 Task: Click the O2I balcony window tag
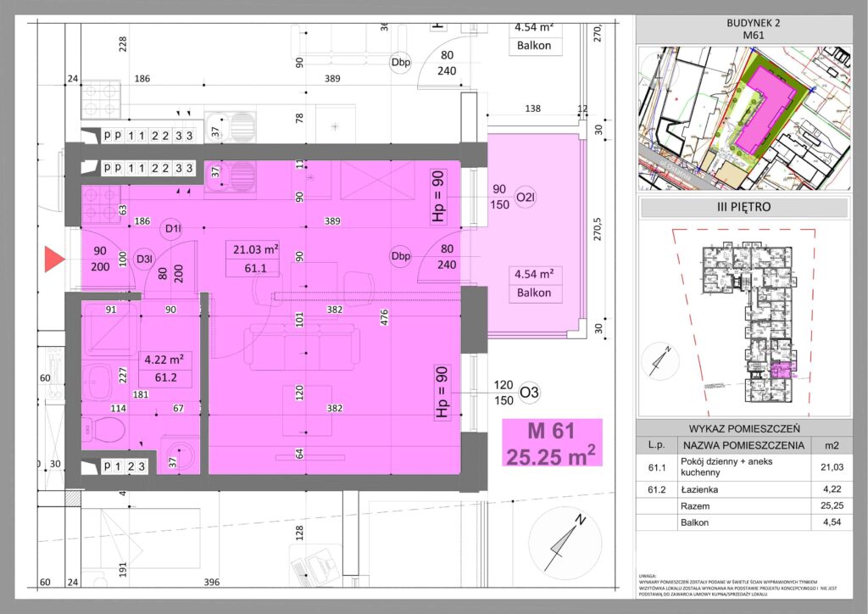point(526,198)
